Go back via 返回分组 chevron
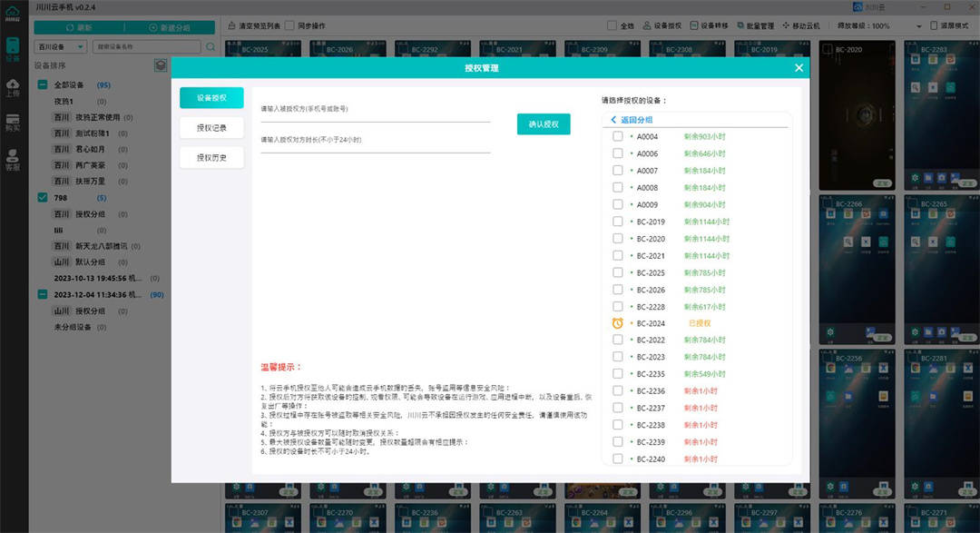Screen dimensions: 980x533 (x=614, y=120)
